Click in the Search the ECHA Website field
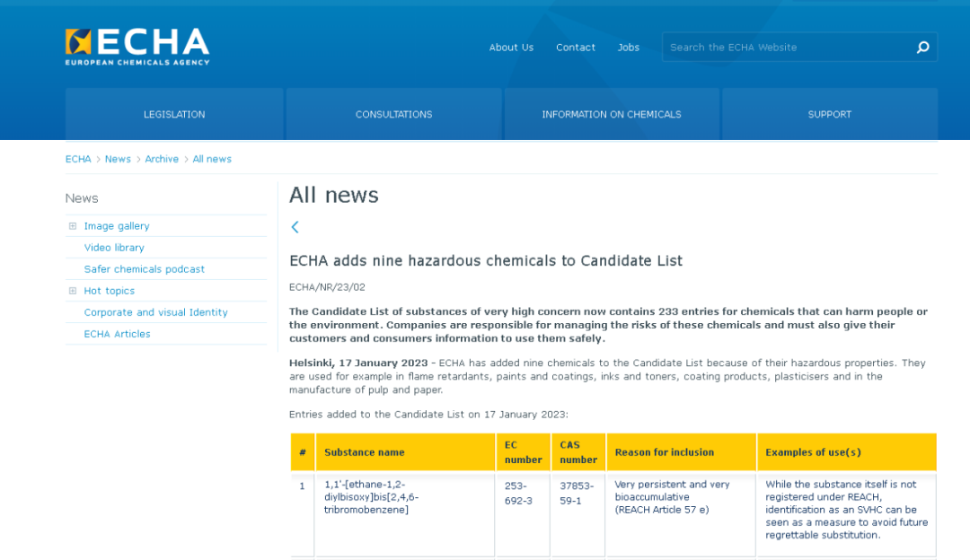Viewport: 970px width, 560px height. pos(786,48)
